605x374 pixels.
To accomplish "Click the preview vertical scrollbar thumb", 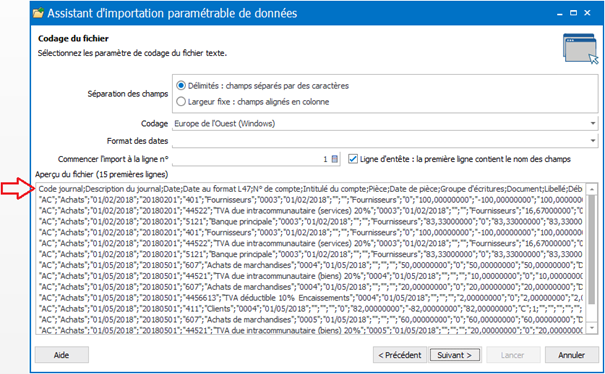I will pyautogui.click(x=592, y=249).
